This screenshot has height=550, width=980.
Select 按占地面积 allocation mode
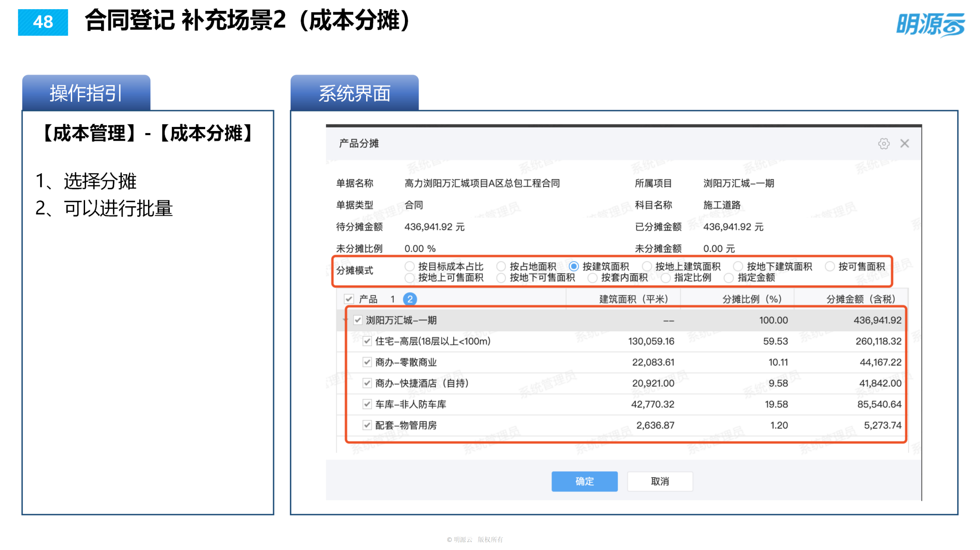click(x=501, y=266)
